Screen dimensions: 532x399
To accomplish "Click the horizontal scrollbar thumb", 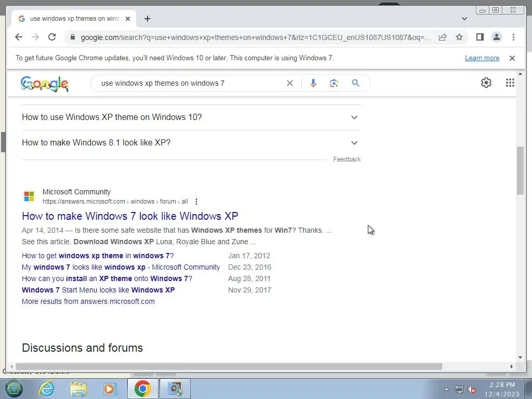I will [x=229, y=366].
